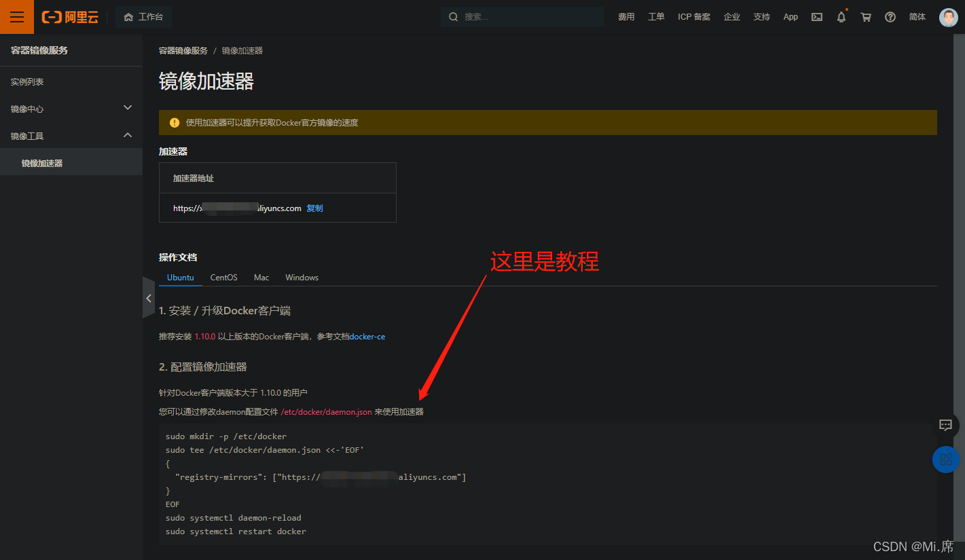Image resolution: width=965 pixels, height=560 pixels.
Task: Click the 操作文档 section heading
Action: tap(178, 257)
